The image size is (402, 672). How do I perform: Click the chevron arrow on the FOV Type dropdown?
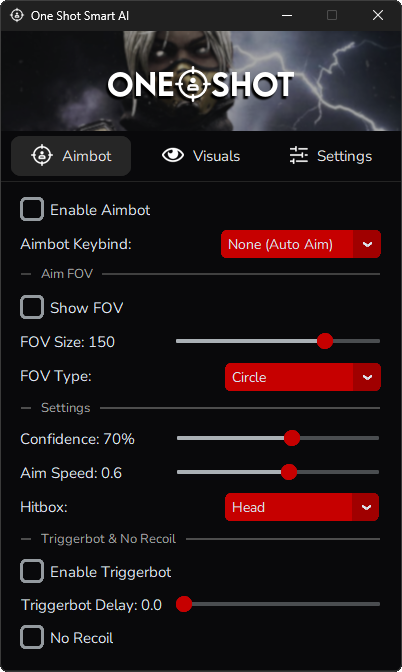pos(367,377)
